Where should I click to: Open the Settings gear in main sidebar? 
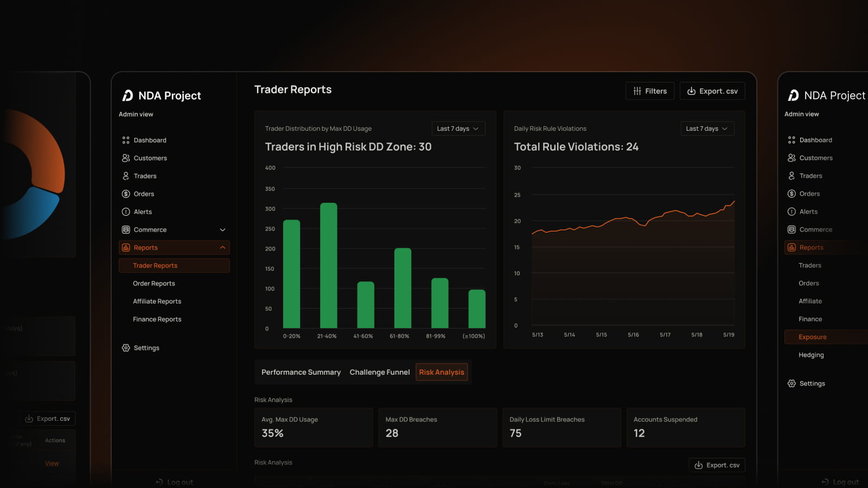click(126, 348)
